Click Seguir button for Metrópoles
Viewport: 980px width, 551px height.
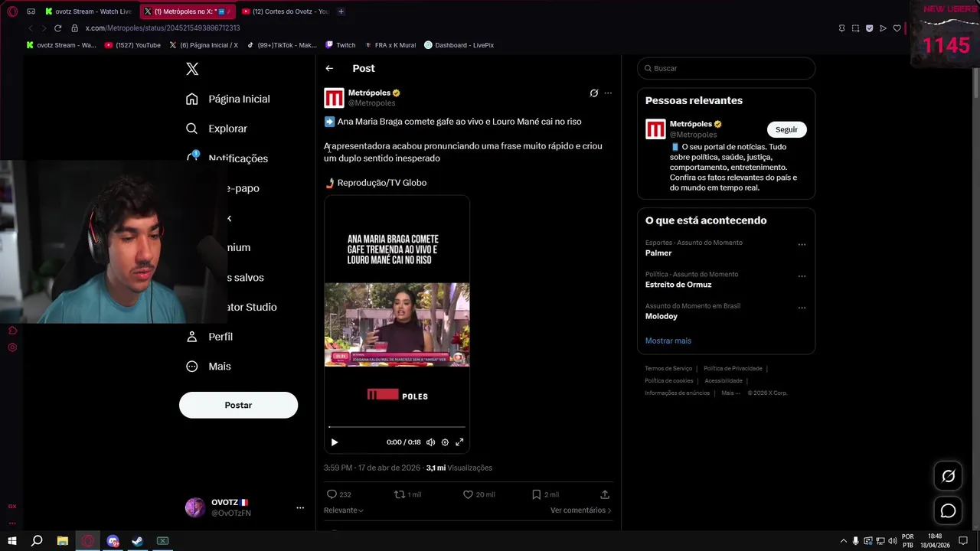pyautogui.click(x=786, y=129)
